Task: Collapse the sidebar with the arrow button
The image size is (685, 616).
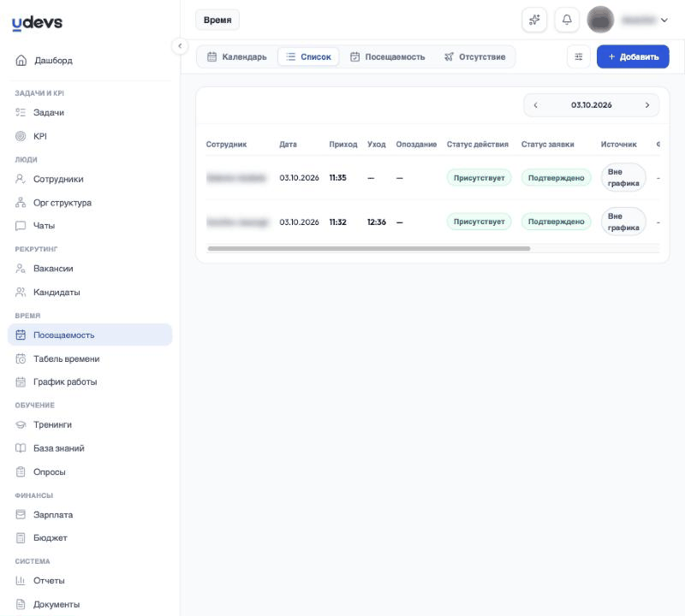Action: tap(180, 46)
